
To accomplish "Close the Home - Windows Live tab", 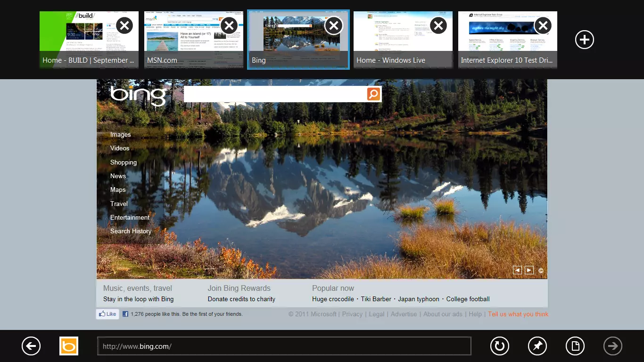I will coord(438,25).
